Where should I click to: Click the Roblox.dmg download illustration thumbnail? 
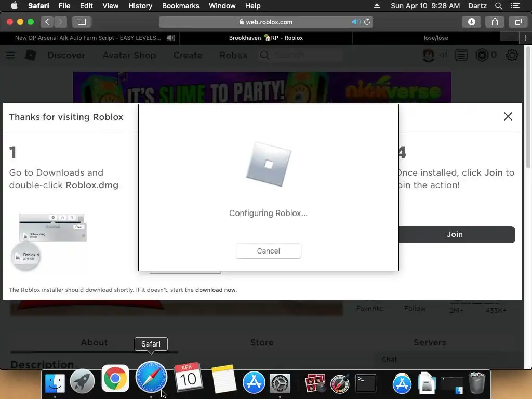coord(48,241)
